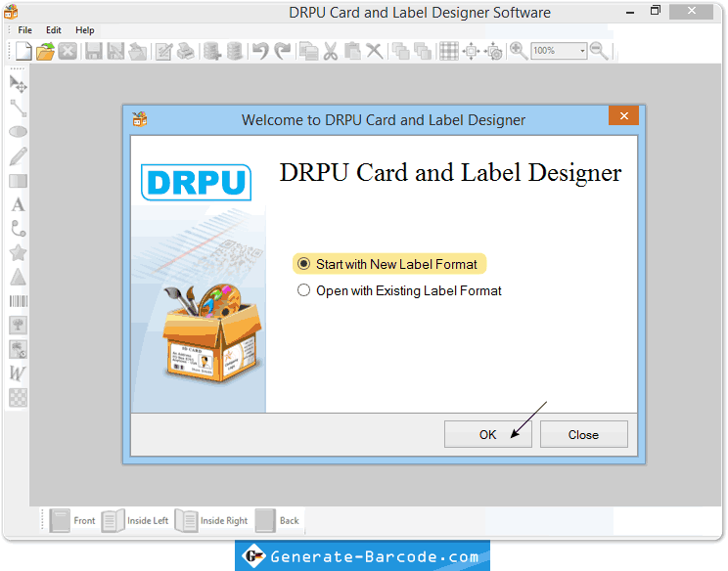Click the grid display toolbar icon
728x571 pixels.
(449, 51)
